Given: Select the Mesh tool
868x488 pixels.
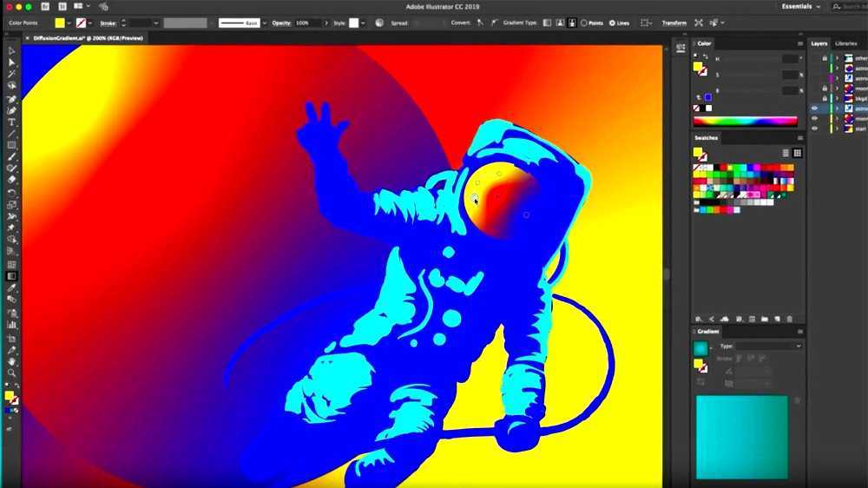Looking at the screenshot, I should 11,265.
